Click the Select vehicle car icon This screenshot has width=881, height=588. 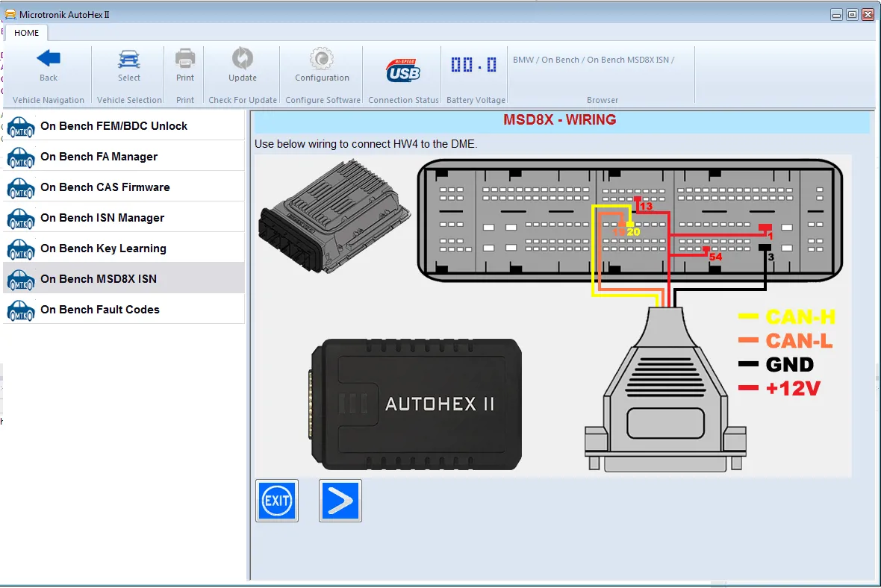(x=128, y=58)
